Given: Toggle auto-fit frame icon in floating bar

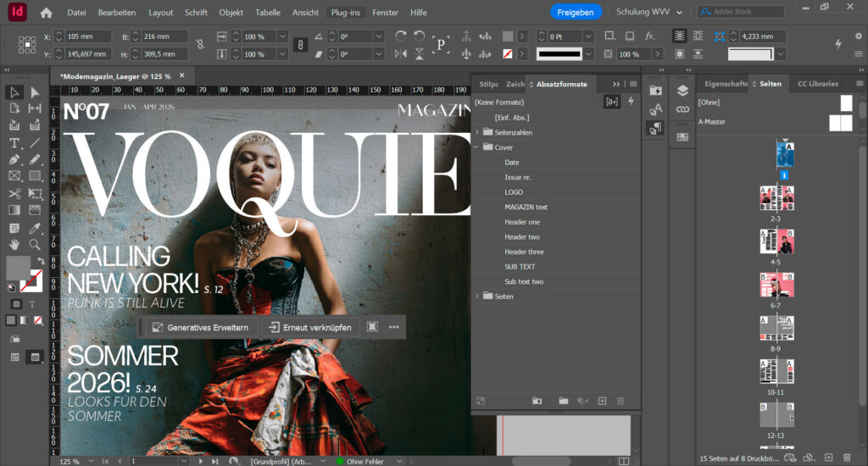Looking at the screenshot, I should point(373,327).
